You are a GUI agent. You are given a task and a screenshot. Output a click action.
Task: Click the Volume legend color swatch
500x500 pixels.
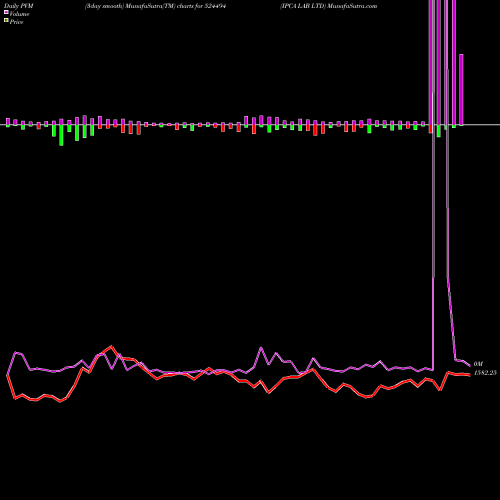[6, 12]
